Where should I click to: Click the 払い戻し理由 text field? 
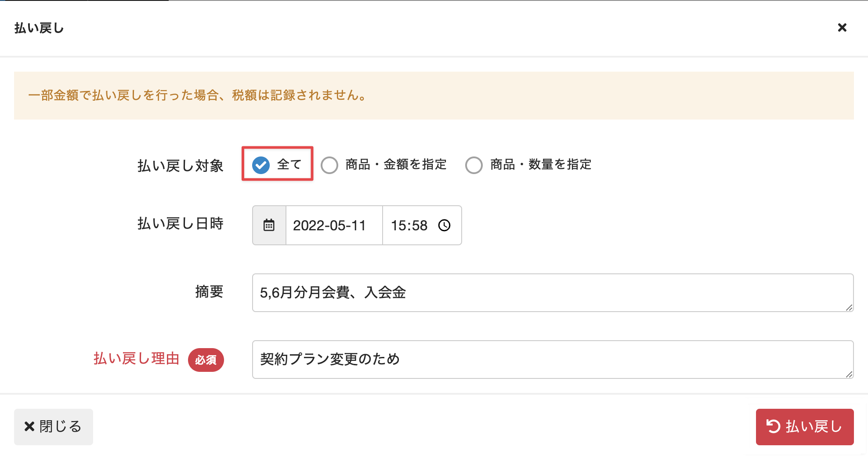tap(553, 360)
